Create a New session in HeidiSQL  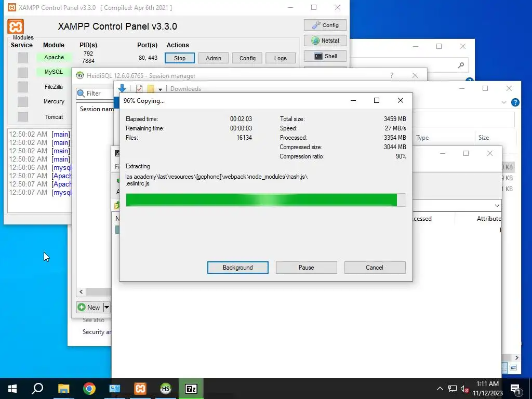click(x=89, y=308)
